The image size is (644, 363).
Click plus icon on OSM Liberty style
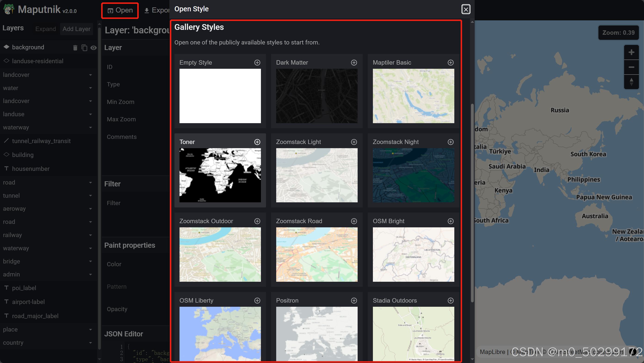pyautogui.click(x=257, y=300)
